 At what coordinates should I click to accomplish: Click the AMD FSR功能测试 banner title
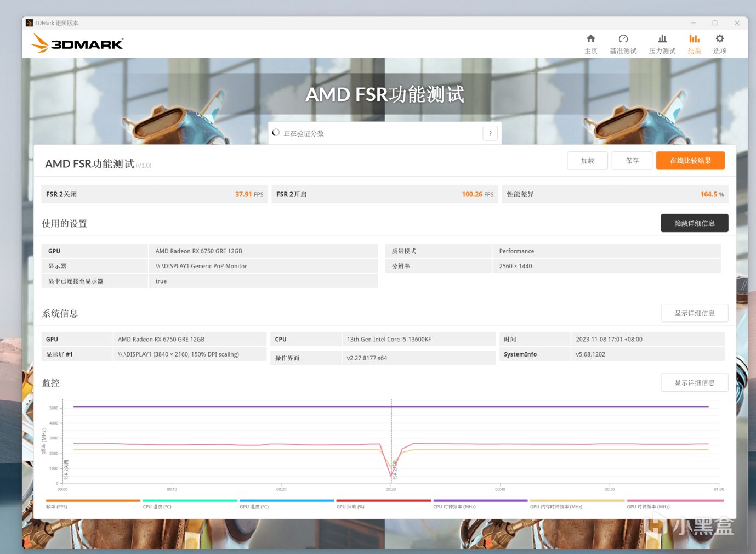point(385,94)
